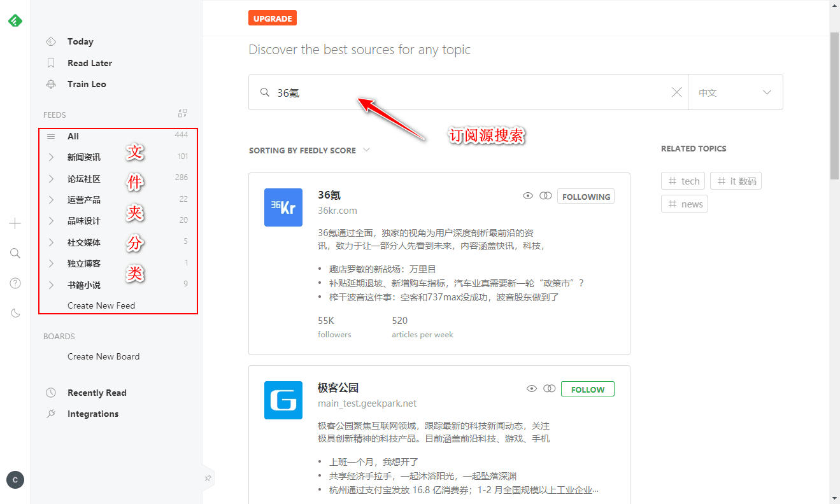
Task: Click the search field containing 36氪
Action: click(468, 92)
